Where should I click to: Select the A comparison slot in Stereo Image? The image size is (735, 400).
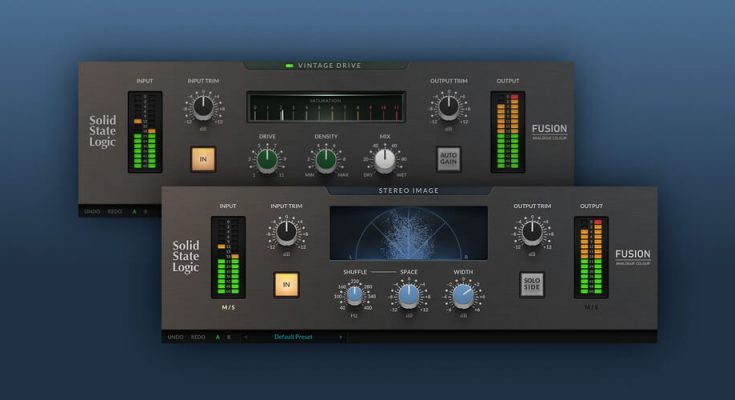pyautogui.click(x=217, y=337)
